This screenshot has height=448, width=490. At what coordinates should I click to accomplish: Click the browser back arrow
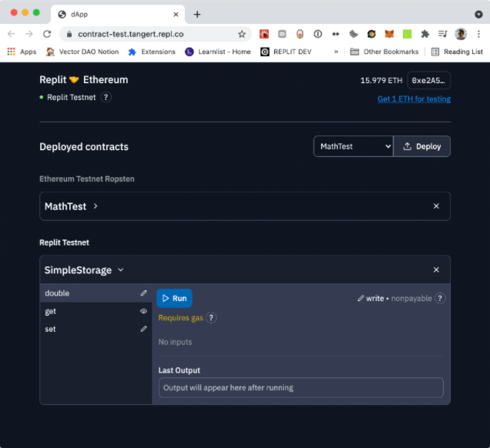click(12, 34)
